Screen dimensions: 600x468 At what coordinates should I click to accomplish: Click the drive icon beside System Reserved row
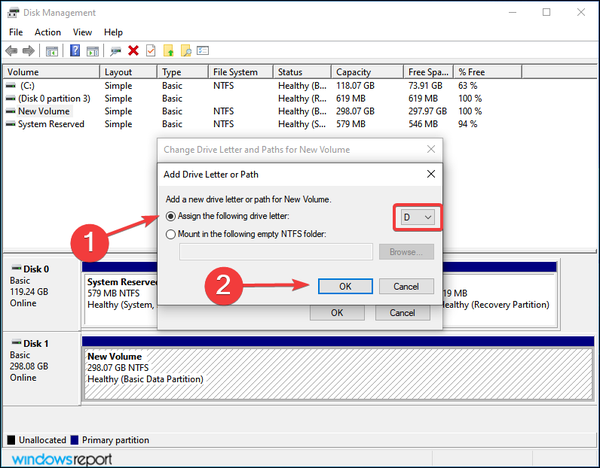[11, 124]
